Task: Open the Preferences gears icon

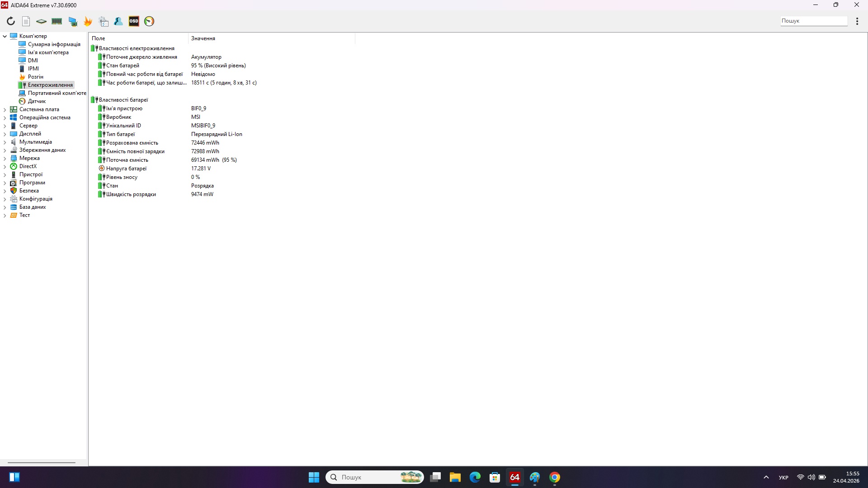Action: click(x=103, y=21)
